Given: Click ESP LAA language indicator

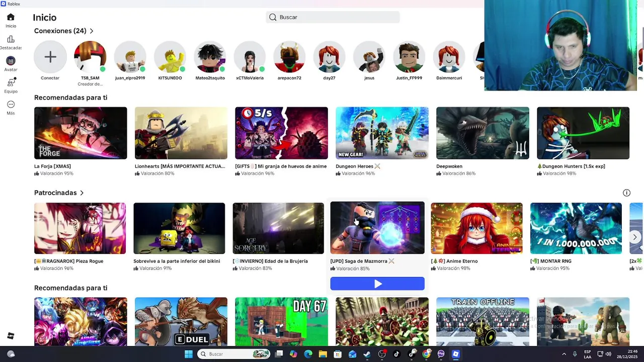Looking at the screenshot, I should 588,354.
